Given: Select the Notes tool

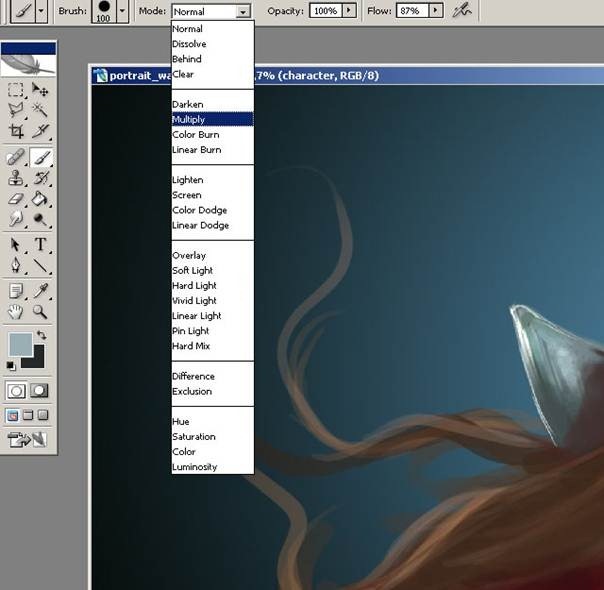Looking at the screenshot, I should tap(15, 291).
